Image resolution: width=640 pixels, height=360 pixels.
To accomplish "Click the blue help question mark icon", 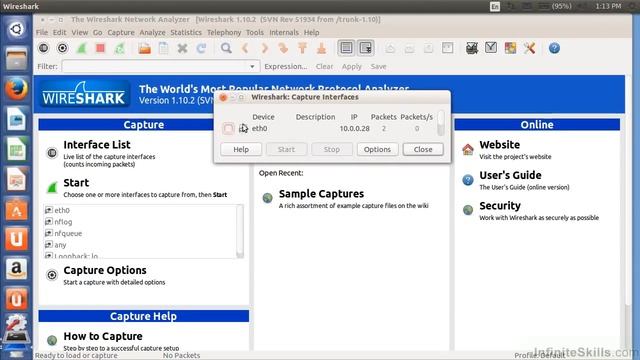I will pos(554,48).
